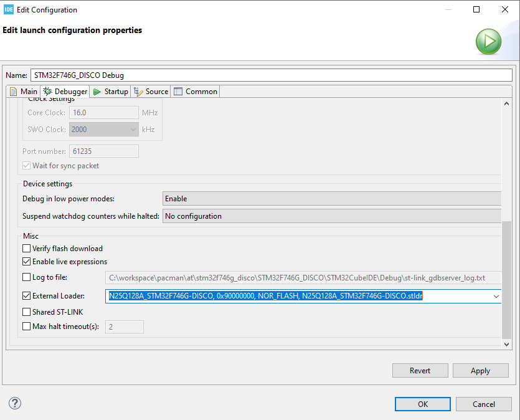Click the 'kHz' unit label
This screenshot has height=420, width=520.
tap(148, 130)
